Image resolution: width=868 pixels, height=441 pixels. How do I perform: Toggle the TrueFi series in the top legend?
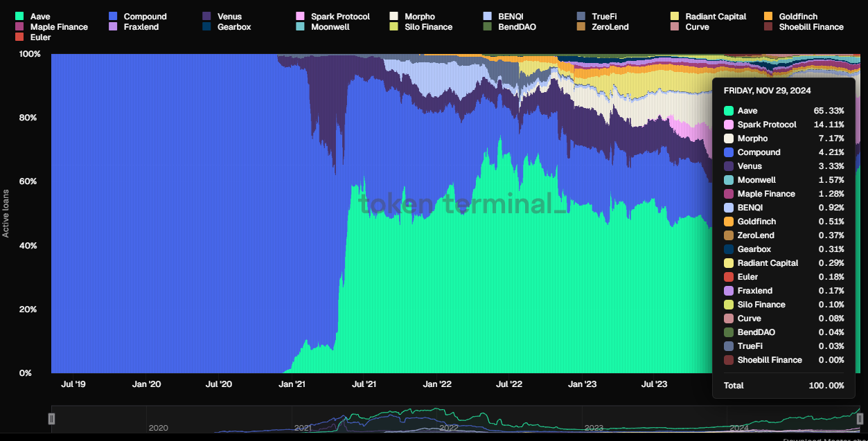click(x=597, y=16)
